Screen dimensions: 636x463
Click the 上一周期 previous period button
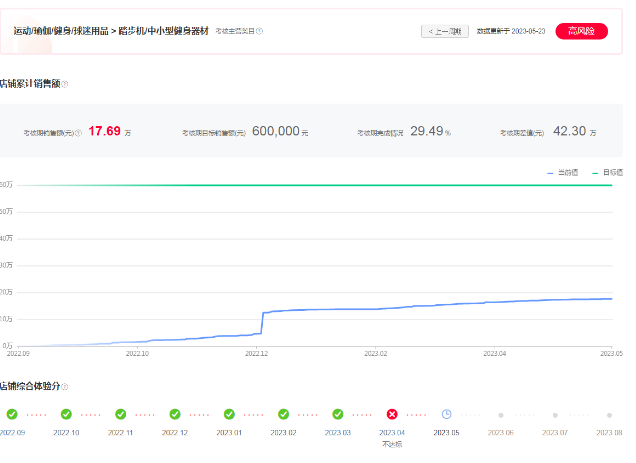445,31
